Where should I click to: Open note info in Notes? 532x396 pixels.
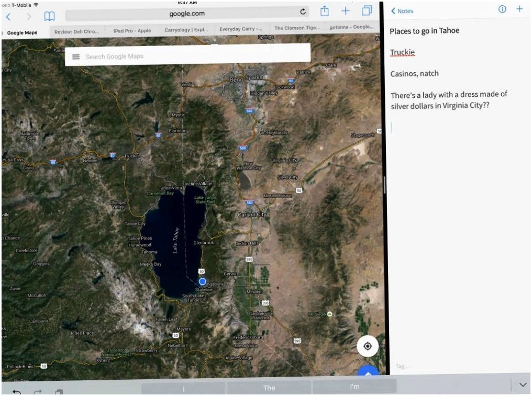502,9
